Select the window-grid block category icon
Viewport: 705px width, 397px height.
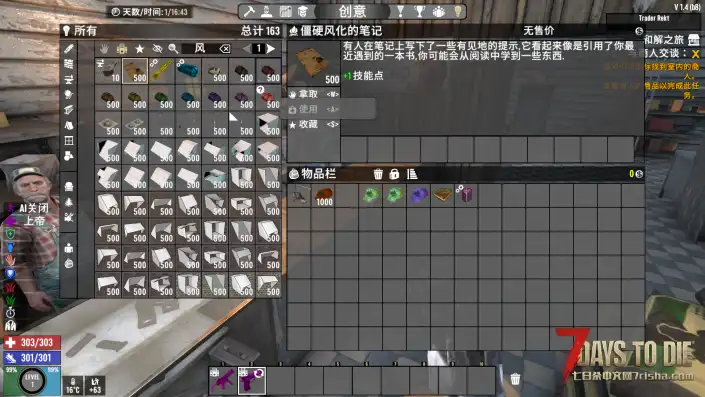(69, 141)
